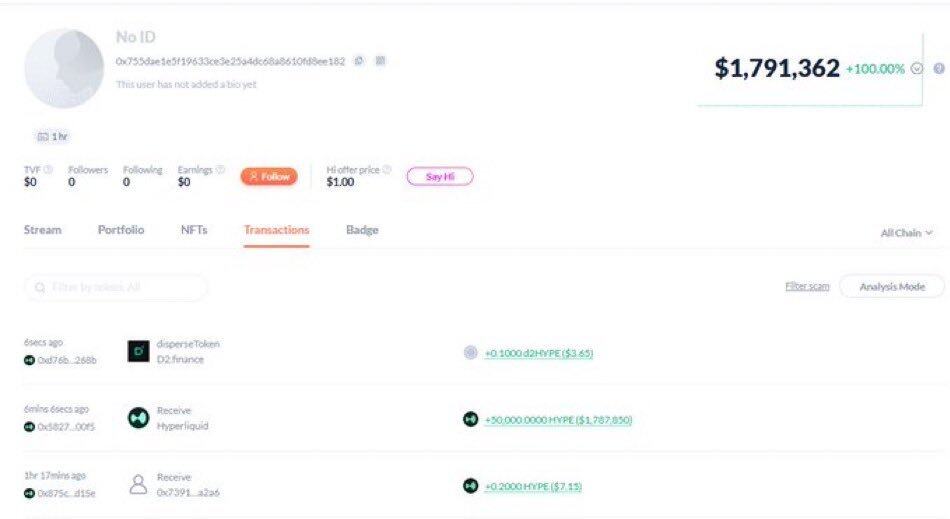Viewport: 950px width, 519px height.
Task: Open the NFTs tab
Action: pyautogui.click(x=194, y=230)
